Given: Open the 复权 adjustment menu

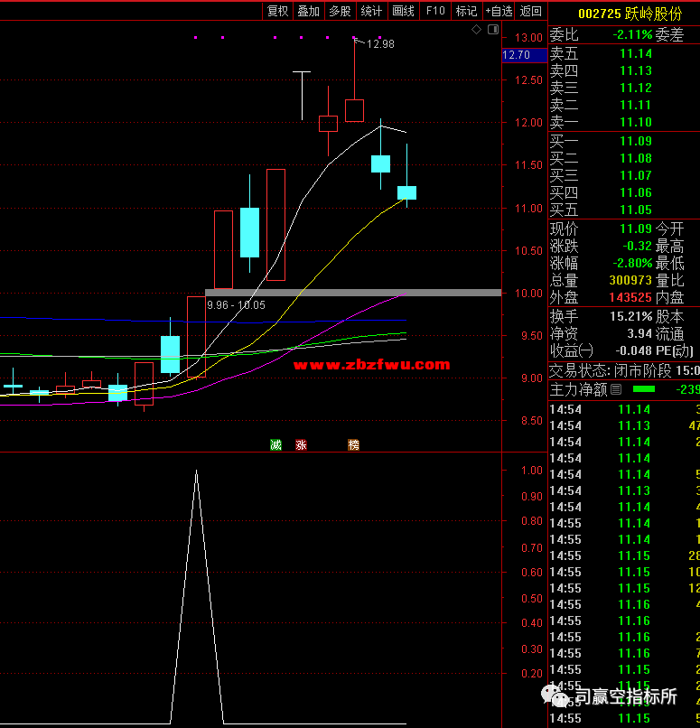Looking at the screenshot, I should pyautogui.click(x=277, y=11).
